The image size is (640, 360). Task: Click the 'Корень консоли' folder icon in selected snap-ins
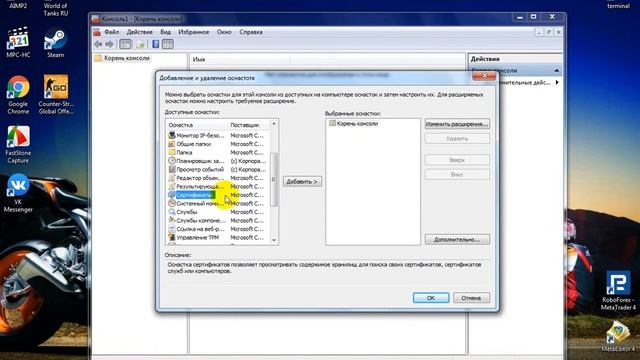(332, 123)
